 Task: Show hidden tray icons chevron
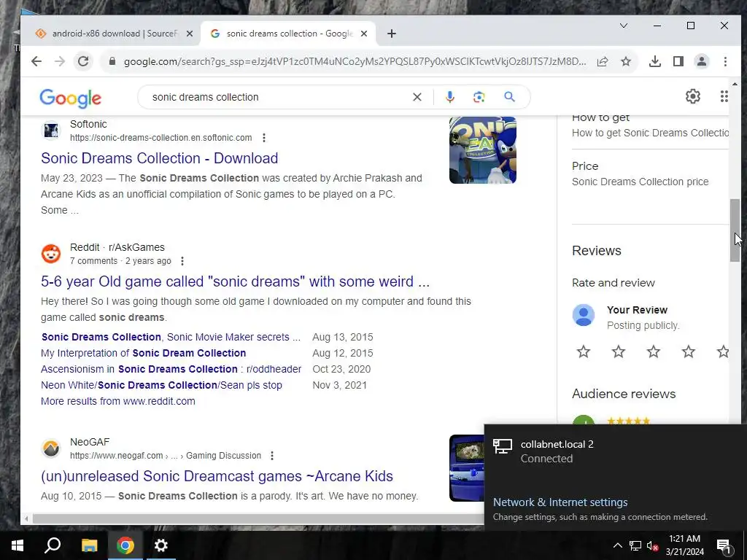[x=617, y=545]
